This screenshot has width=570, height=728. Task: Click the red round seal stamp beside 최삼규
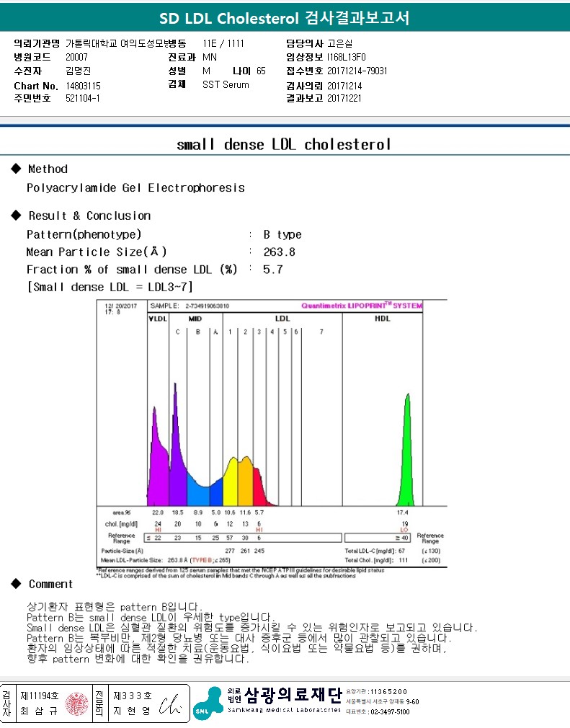pyautogui.click(x=76, y=704)
